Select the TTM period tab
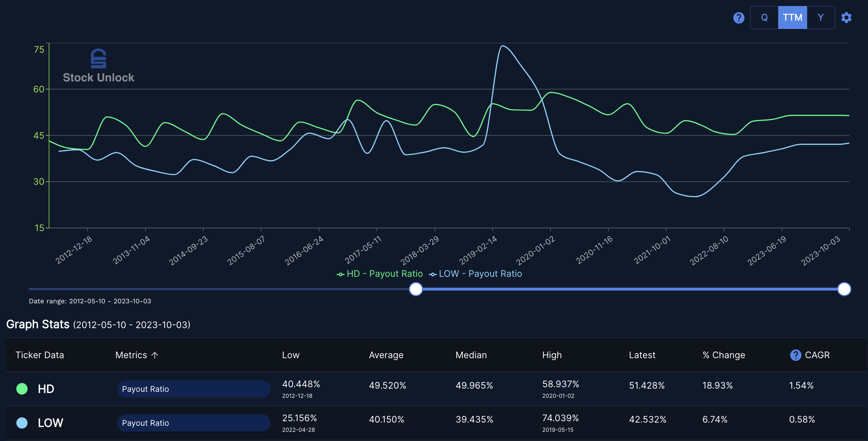Viewport: 868px width, 441px height. point(792,17)
